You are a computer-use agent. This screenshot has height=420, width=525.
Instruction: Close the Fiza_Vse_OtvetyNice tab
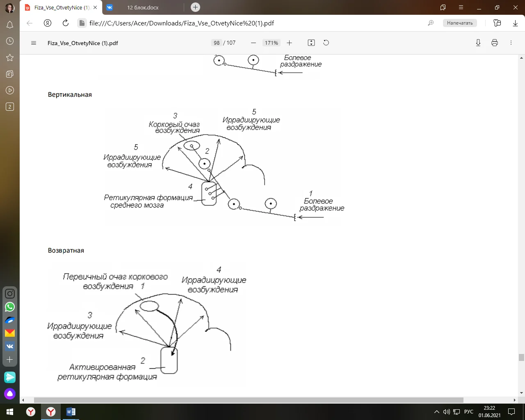(x=95, y=7)
